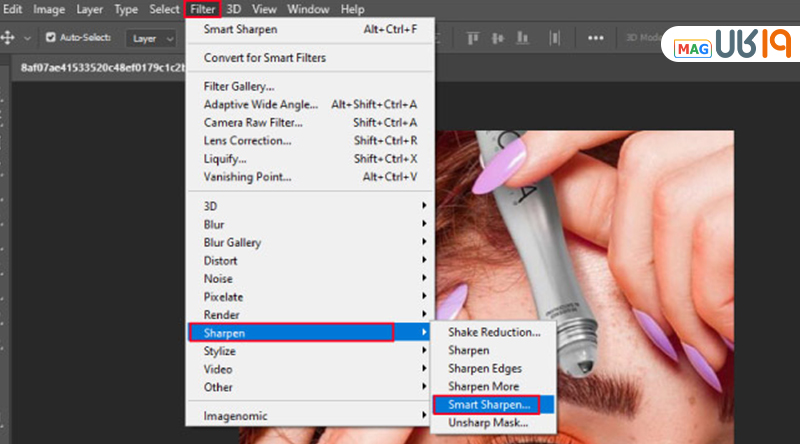Click the Align vertical centers icon
The height and width of the screenshot is (444, 800).
coord(497,38)
